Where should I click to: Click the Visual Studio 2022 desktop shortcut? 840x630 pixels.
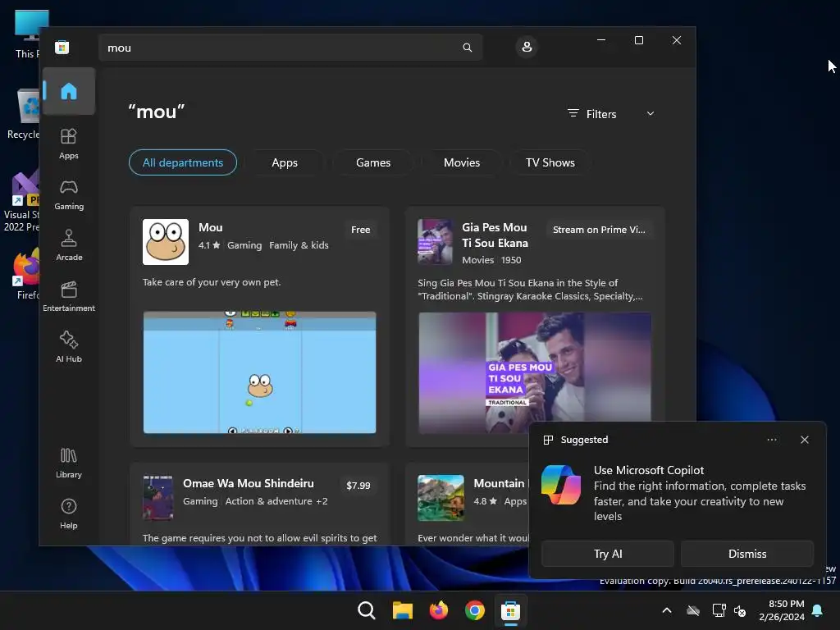pyautogui.click(x=23, y=202)
